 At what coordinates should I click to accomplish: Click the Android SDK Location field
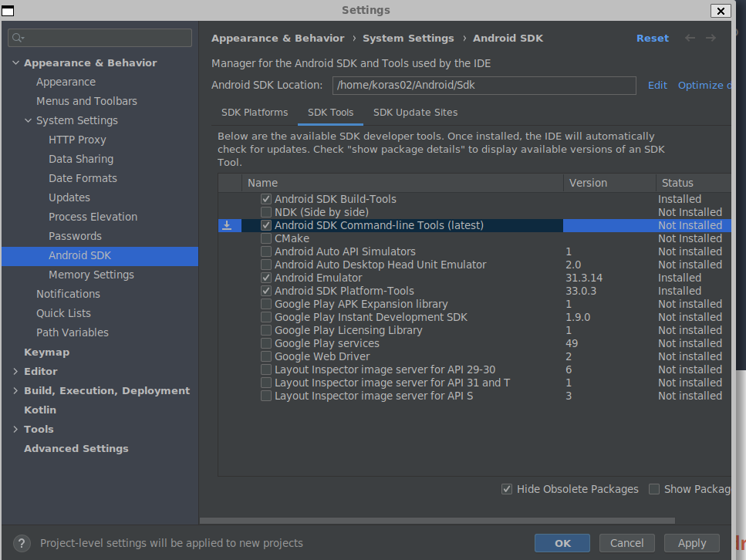484,86
